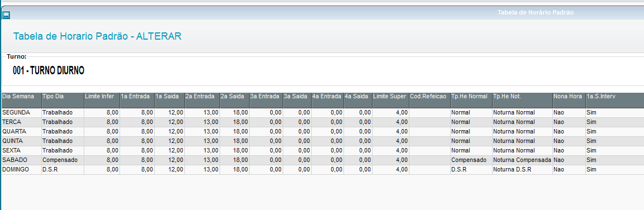
Task: Click Tp.He Normal cell Normal for TERCA
Action: coord(471,122)
